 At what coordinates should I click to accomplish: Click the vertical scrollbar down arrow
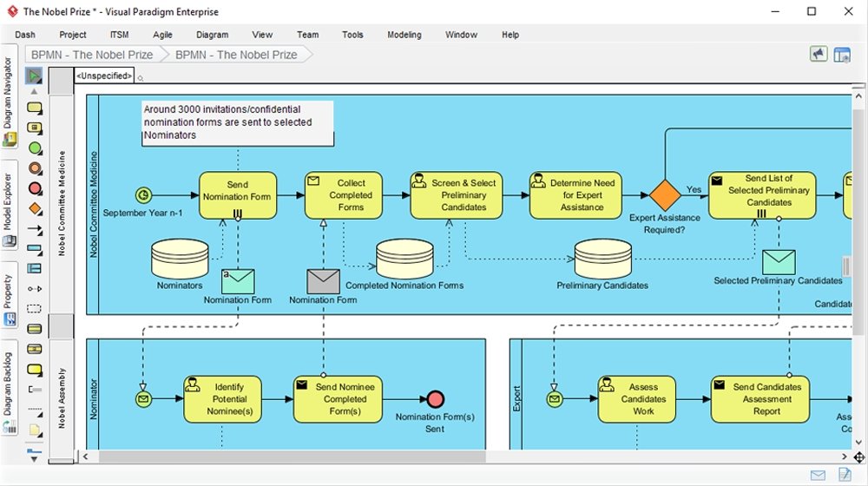click(858, 442)
